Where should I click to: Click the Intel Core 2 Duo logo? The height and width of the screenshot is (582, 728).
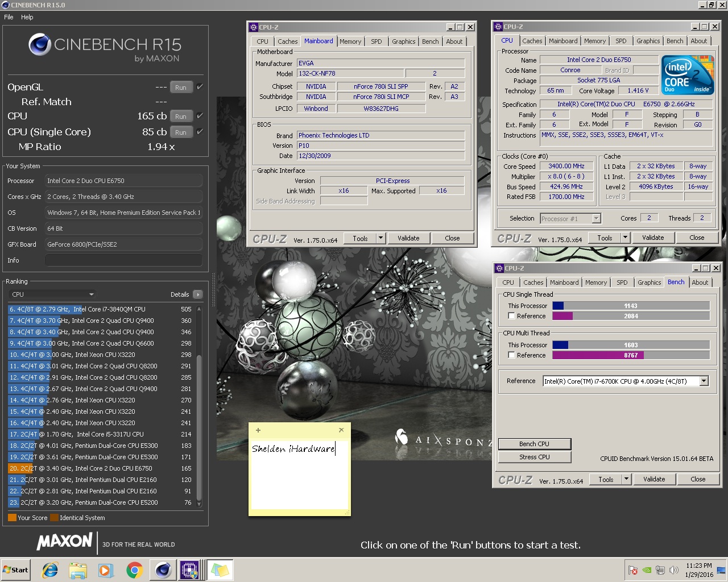tap(687, 74)
